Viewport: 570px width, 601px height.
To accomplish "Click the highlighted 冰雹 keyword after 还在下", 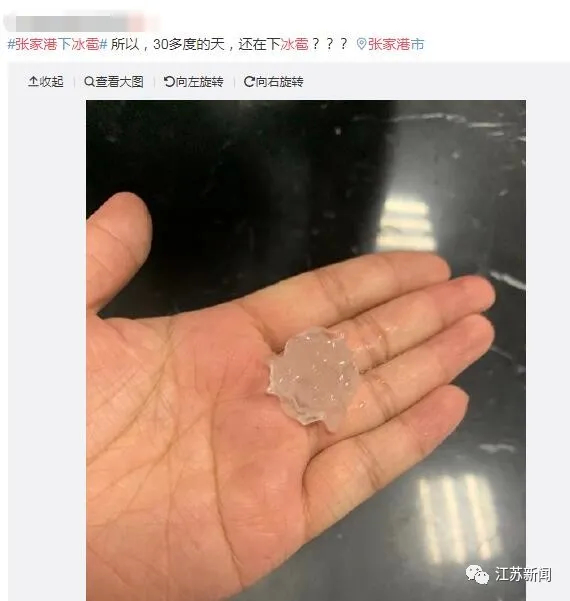I will [x=294, y=44].
